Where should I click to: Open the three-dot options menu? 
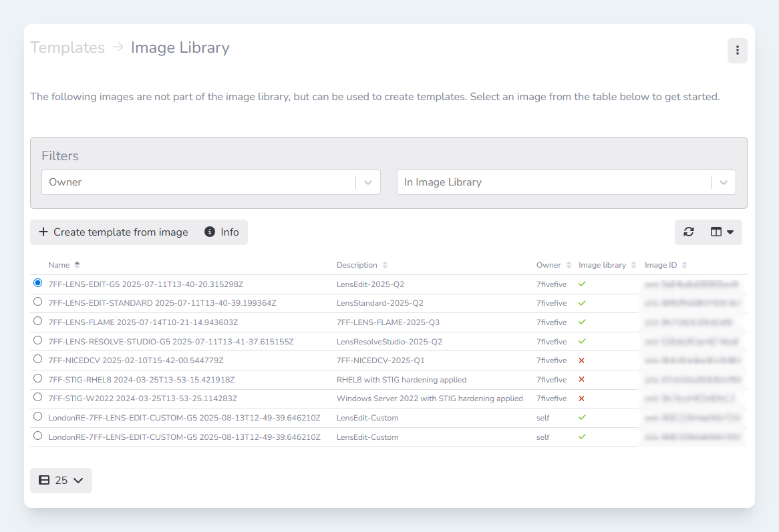(x=737, y=51)
